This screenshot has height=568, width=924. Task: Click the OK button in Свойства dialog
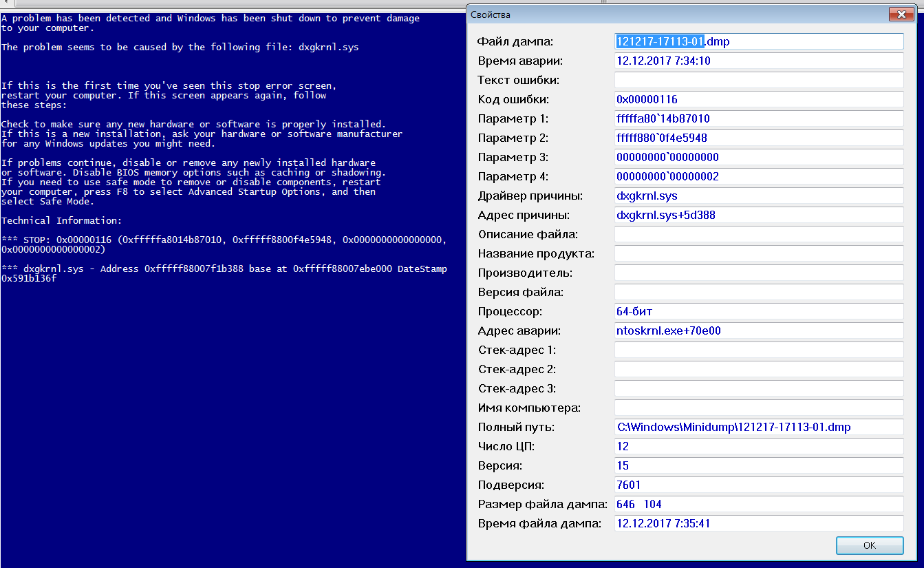870,545
